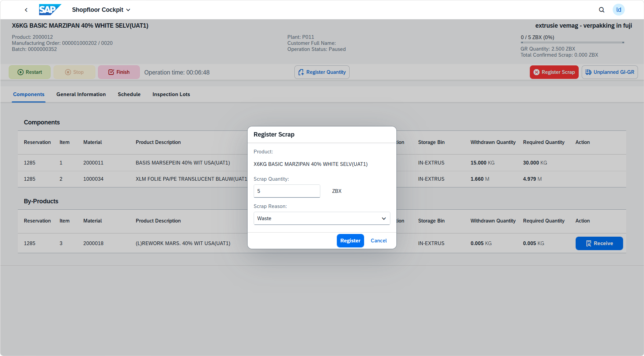Select material 2000018 cell
Screen dimensions: 644x356
point(93,243)
